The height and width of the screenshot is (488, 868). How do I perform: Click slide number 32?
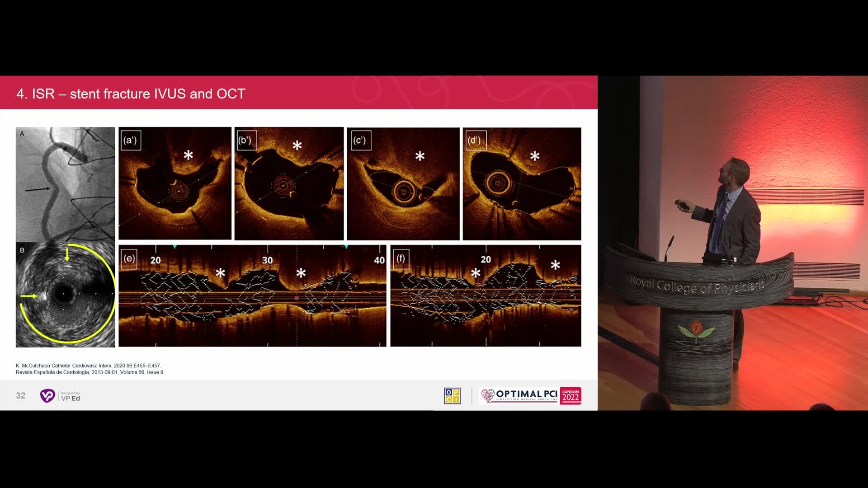[x=21, y=396]
